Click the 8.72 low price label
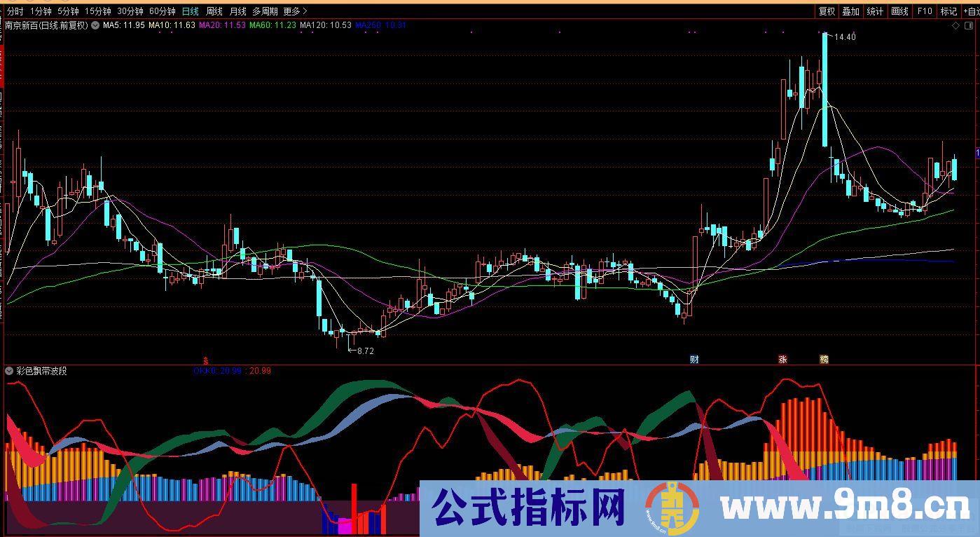The height and width of the screenshot is (537, 980). tap(366, 351)
